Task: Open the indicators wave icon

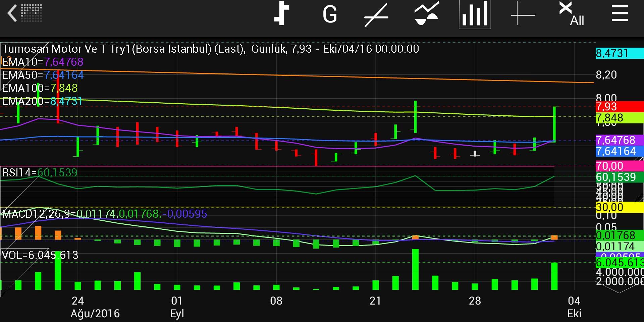Action: 426,14
